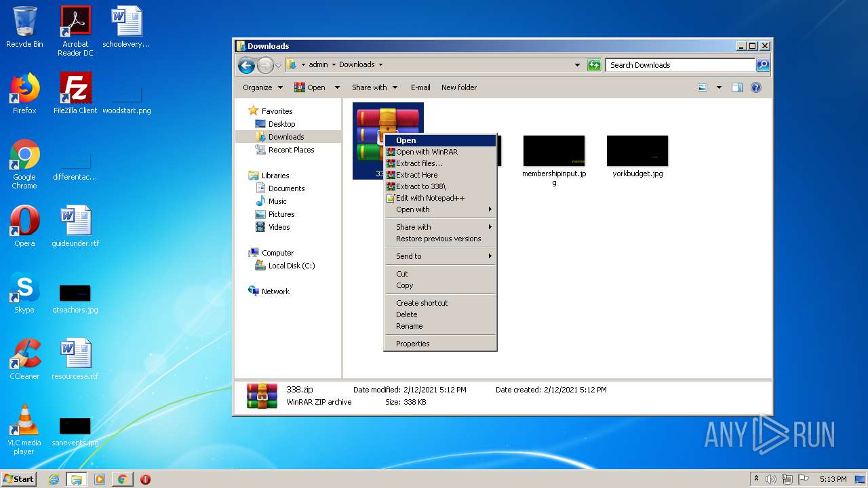
Task: Open the Recycle Bin desktop icon
Action: [x=24, y=27]
